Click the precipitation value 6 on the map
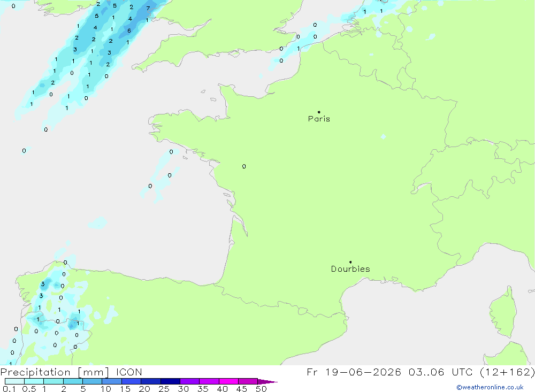535x392 pixels. (129, 30)
